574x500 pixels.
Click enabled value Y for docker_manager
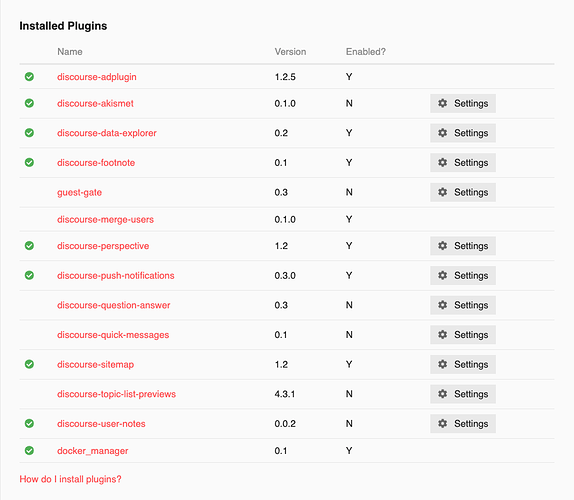349,451
